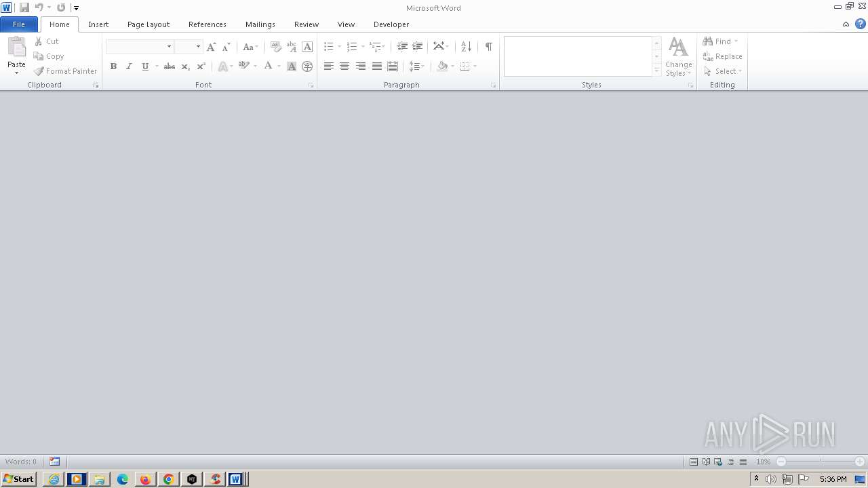
Task: Open the Paragraph dialog launcher
Action: (x=493, y=85)
